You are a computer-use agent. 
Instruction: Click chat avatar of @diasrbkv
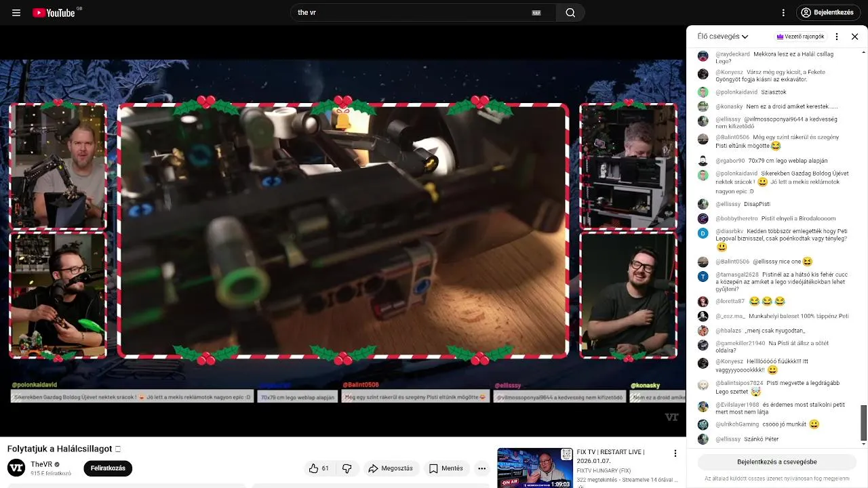click(x=703, y=233)
